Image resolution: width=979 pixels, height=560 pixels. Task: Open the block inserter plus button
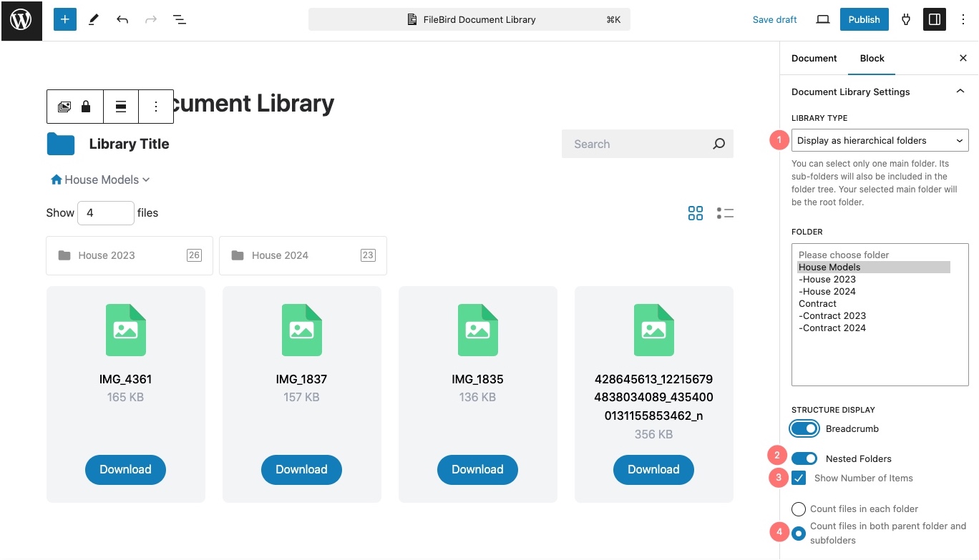point(64,20)
